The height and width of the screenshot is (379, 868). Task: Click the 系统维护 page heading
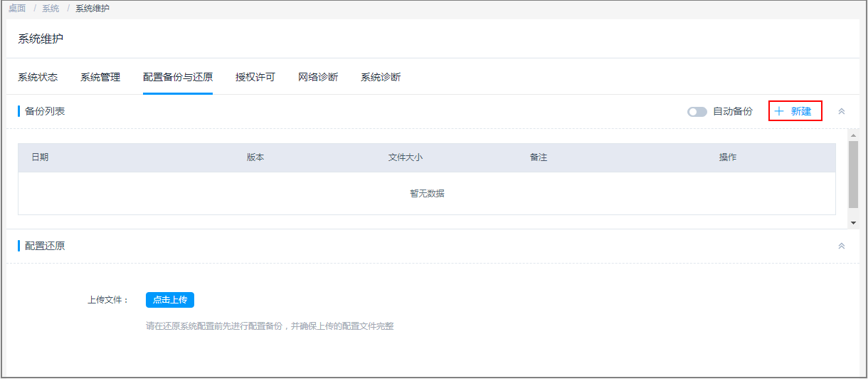pos(41,38)
